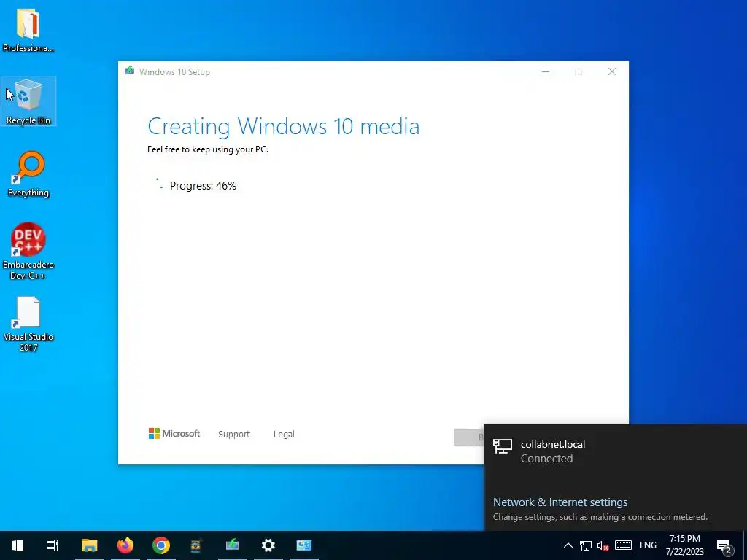This screenshot has width=747, height=560.
Task: Switch ENG input language indicator
Action: pyautogui.click(x=648, y=545)
